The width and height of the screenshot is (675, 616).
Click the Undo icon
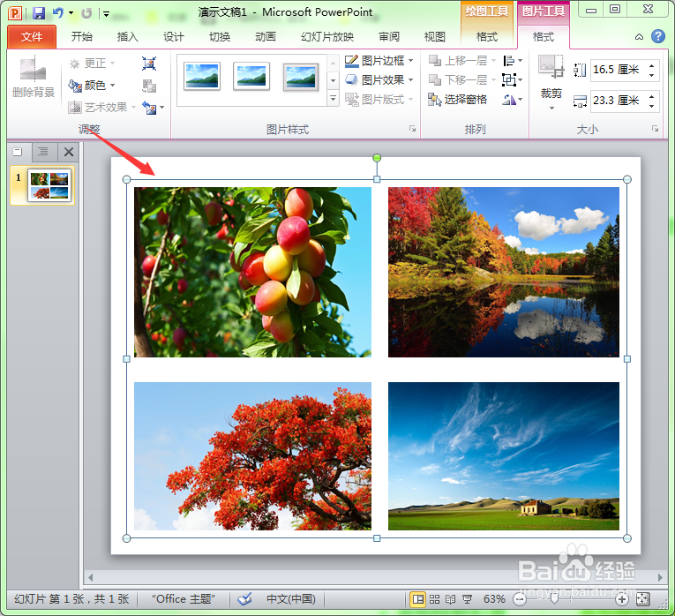coord(58,13)
